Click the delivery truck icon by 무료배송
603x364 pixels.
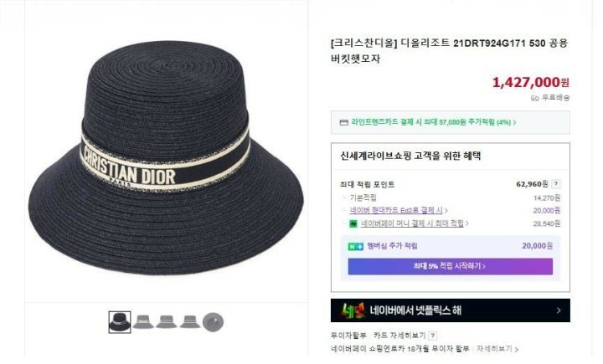coord(535,98)
